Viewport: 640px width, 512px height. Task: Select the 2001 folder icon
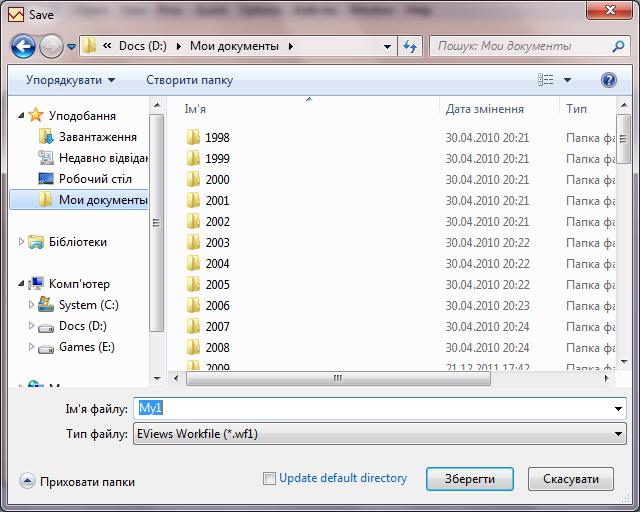click(193, 200)
